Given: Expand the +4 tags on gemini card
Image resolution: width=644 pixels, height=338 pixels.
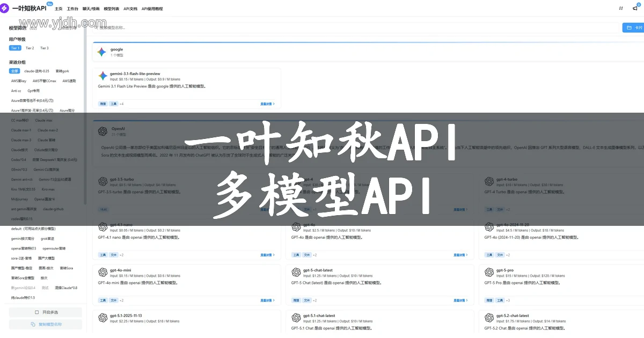Looking at the screenshot, I should [x=122, y=104].
